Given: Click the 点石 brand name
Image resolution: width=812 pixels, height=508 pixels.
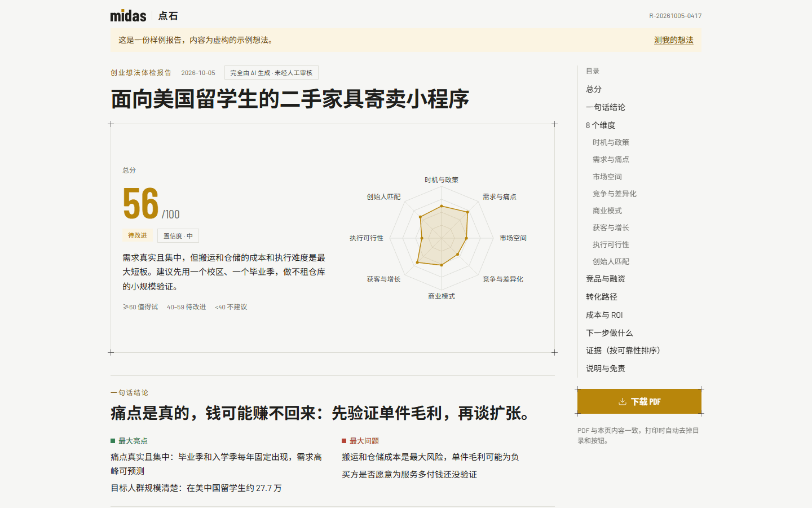Looking at the screenshot, I should coord(168,16).
